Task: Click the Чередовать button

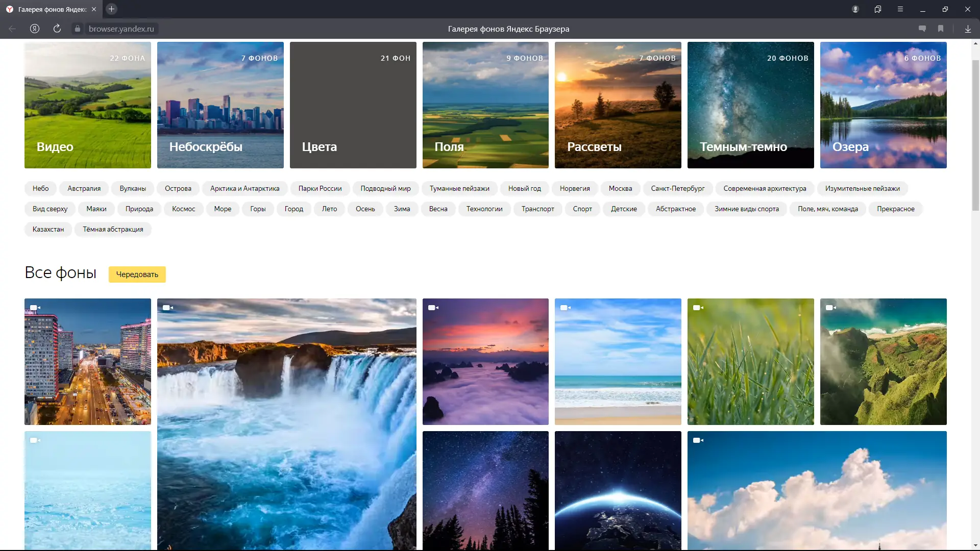Action: click(137, 274)
